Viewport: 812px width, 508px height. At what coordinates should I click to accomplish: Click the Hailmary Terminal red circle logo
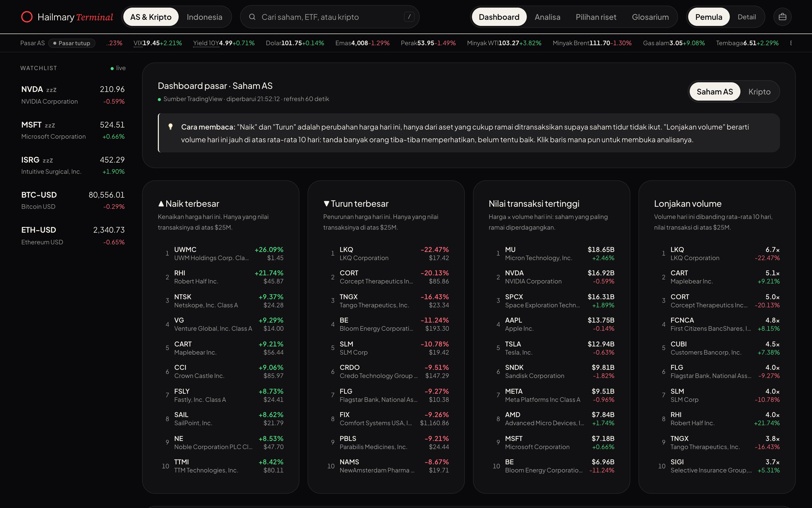point(27,17)
